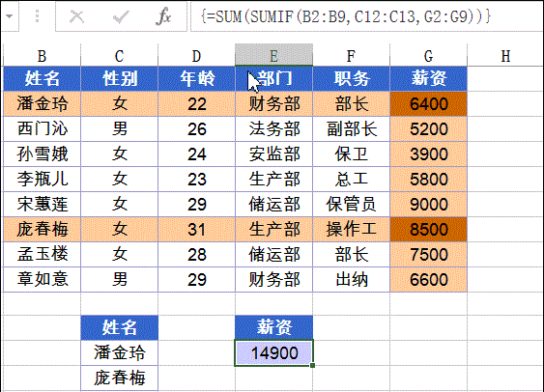Click the 西门沁 name cell

pyautogui.click(x=42, y=129)
